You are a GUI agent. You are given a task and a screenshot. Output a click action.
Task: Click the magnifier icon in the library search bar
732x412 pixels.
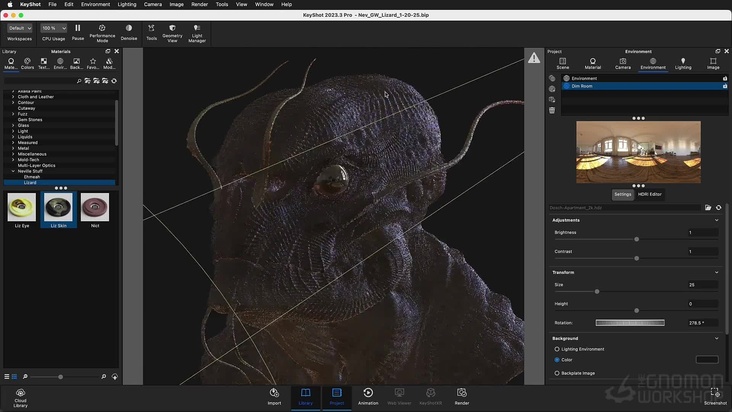(x=79, y=81)
